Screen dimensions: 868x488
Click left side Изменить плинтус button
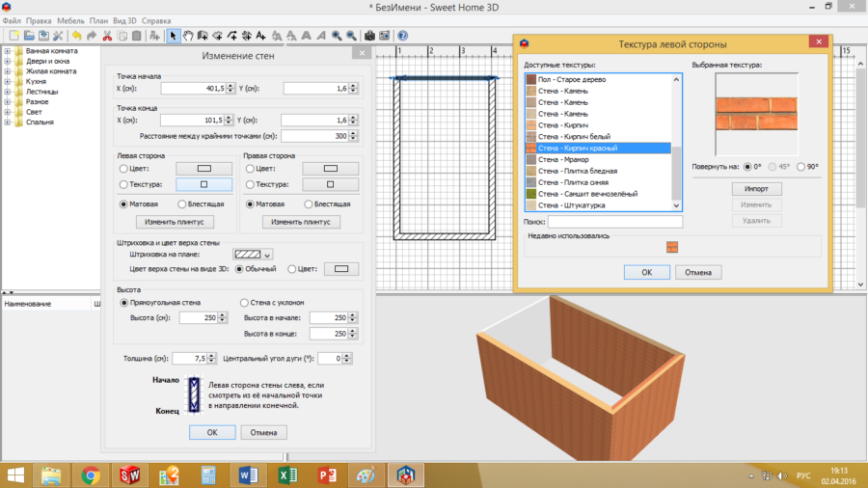pyautogui.click(x=175, y=222)
